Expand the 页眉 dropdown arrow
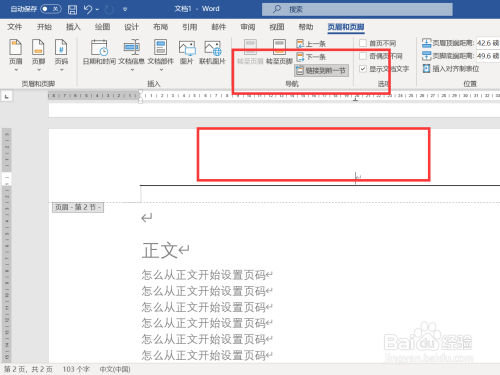Screen dimensions: 500x375 16,70
